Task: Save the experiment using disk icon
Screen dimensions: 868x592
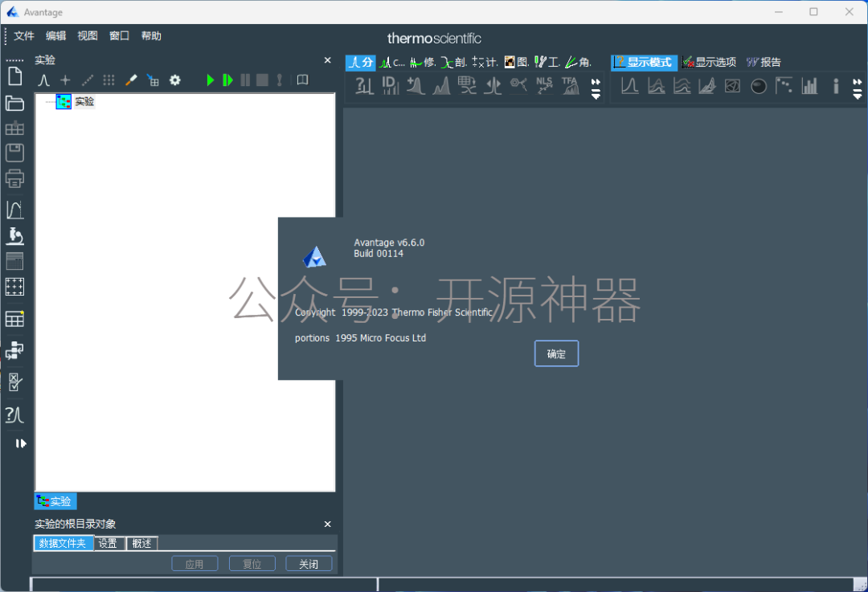Action: click(15, 153)
